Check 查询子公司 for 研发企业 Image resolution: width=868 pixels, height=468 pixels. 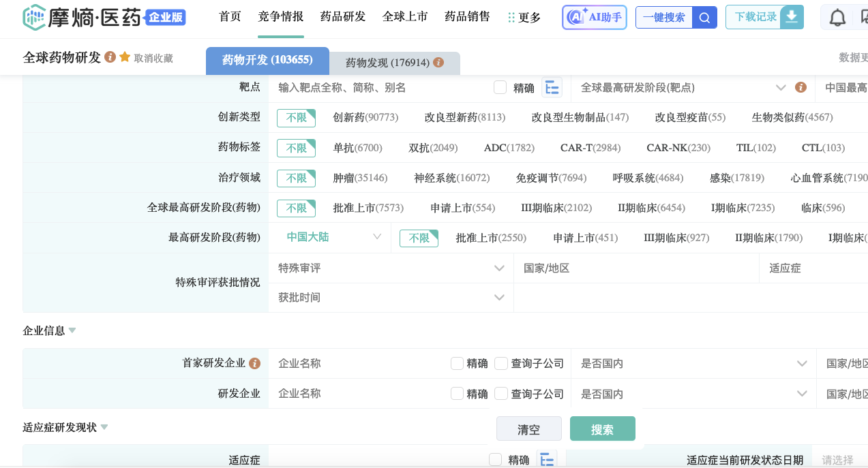[500, 394]
